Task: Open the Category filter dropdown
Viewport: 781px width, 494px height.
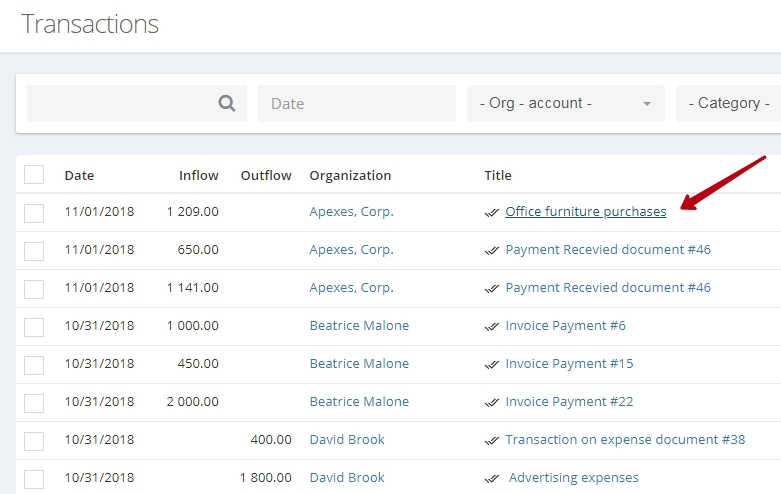Action: coord(729,103)
